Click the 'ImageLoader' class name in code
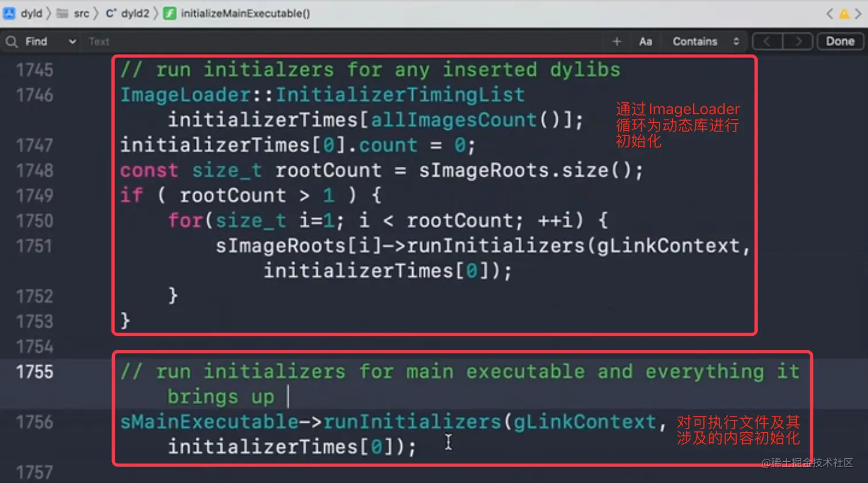 185,95
